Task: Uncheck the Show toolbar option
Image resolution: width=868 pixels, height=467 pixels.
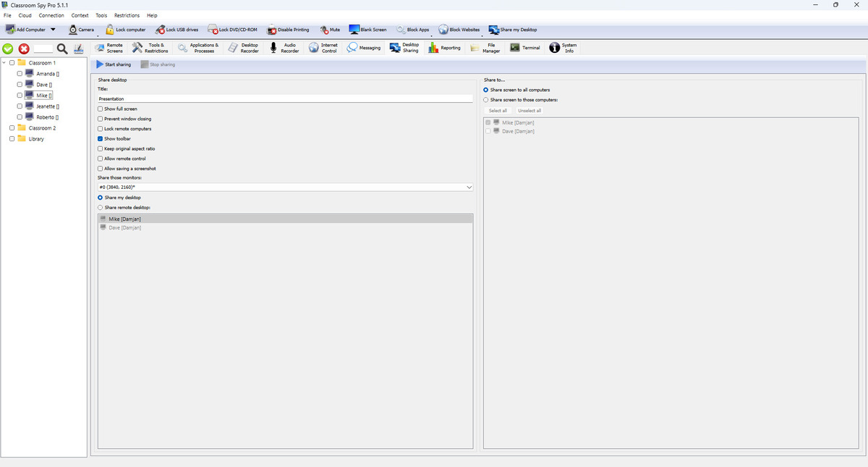Action: (x=100, y=138)
